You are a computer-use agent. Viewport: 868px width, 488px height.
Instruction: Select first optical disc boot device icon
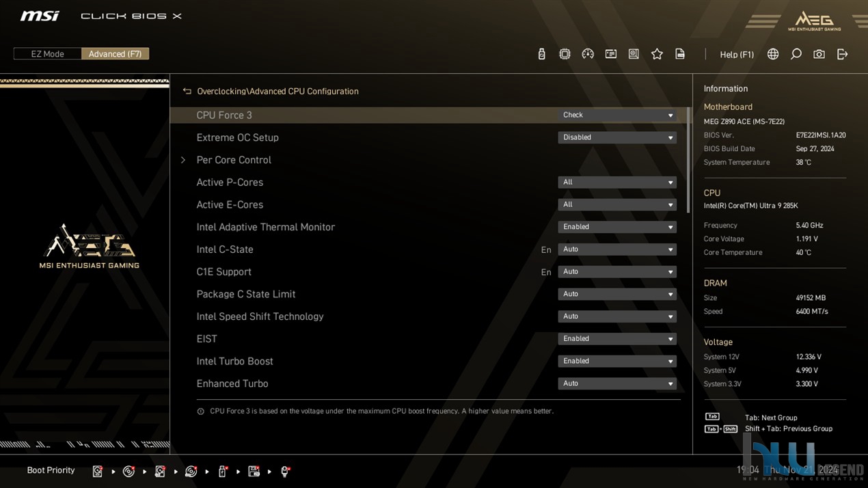click(128, 471)
